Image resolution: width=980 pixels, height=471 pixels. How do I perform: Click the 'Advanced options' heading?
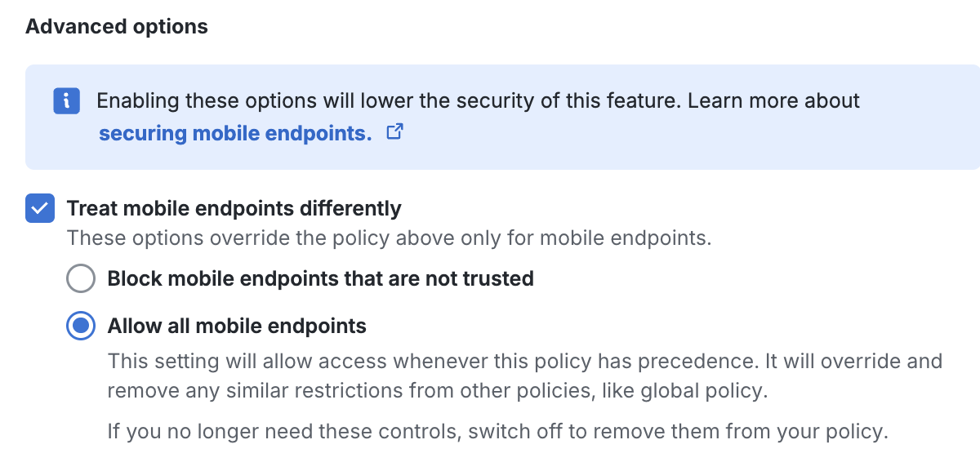click(116, 26)
